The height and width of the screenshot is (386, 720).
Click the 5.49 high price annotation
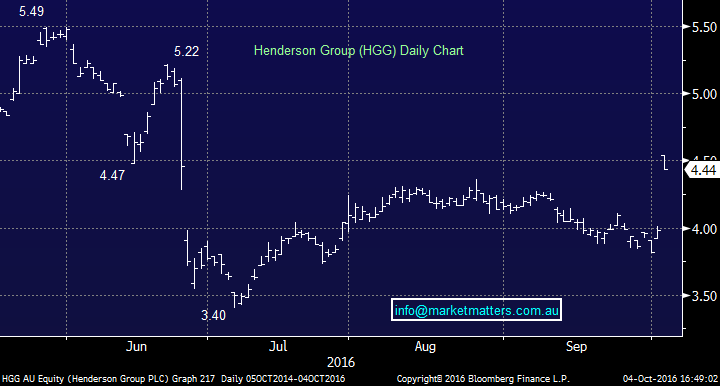point(32,11)
